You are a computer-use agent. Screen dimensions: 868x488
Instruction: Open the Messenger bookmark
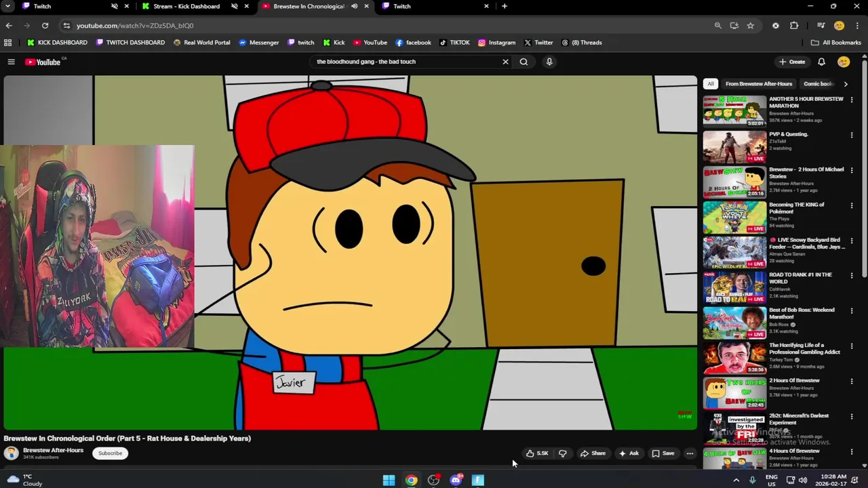pos(258,43)
